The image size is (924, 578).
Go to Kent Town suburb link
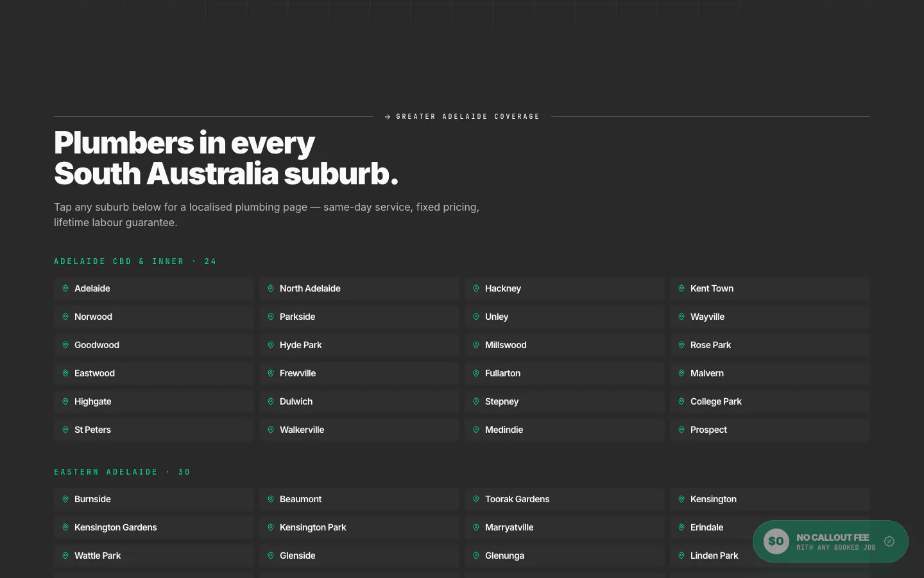770,288
